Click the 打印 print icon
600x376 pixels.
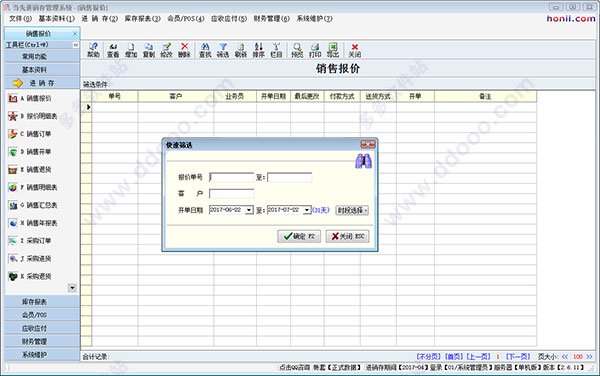coord(315,50)
